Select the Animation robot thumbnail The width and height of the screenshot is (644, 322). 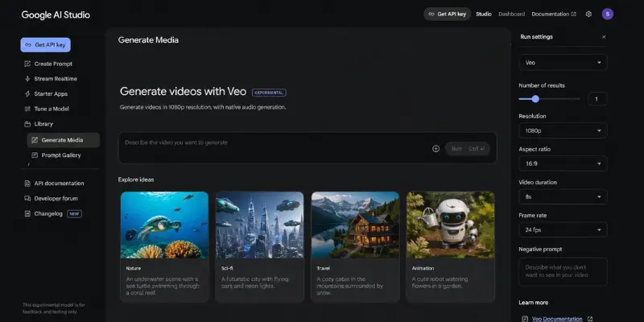point(451,225)
